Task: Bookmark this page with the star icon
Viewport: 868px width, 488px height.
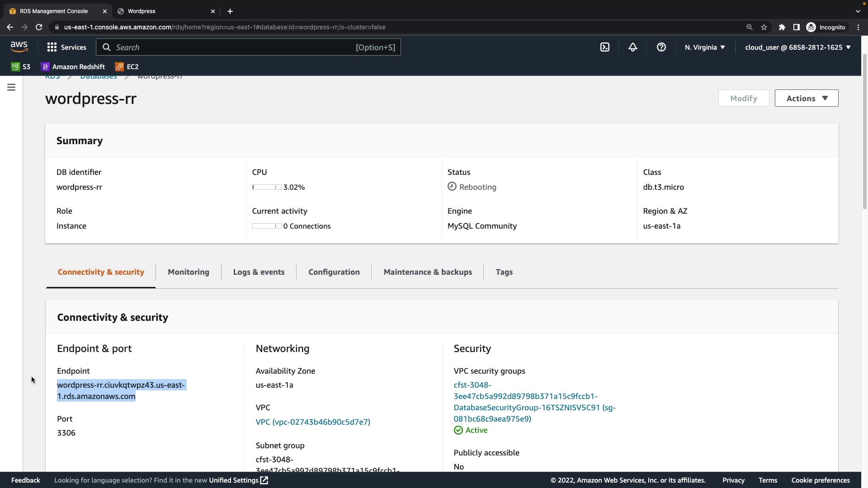Action: (764, 27)
